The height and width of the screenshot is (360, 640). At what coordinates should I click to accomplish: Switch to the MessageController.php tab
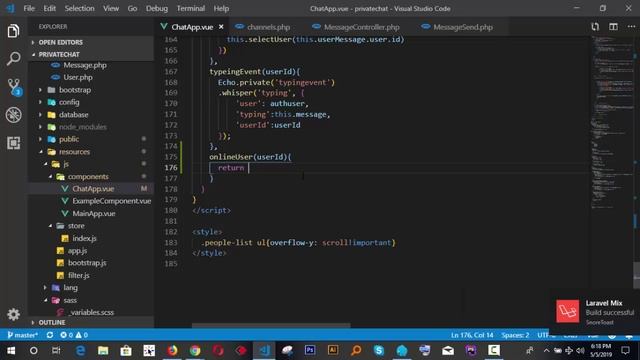pyautogui.click(x=356, y=27)
